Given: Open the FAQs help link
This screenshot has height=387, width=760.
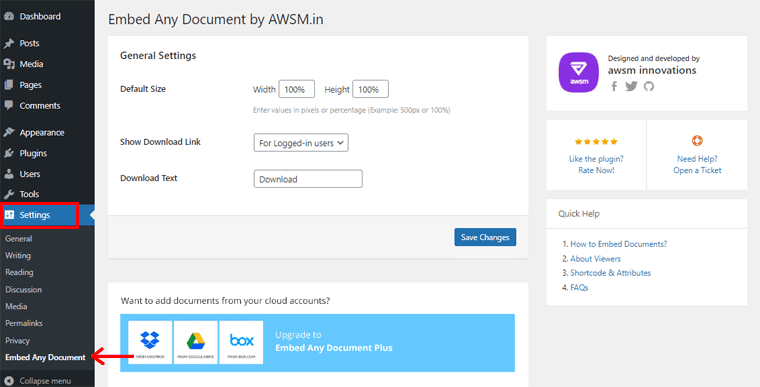Looking at the screenshot, I should (x=579, y=288).
